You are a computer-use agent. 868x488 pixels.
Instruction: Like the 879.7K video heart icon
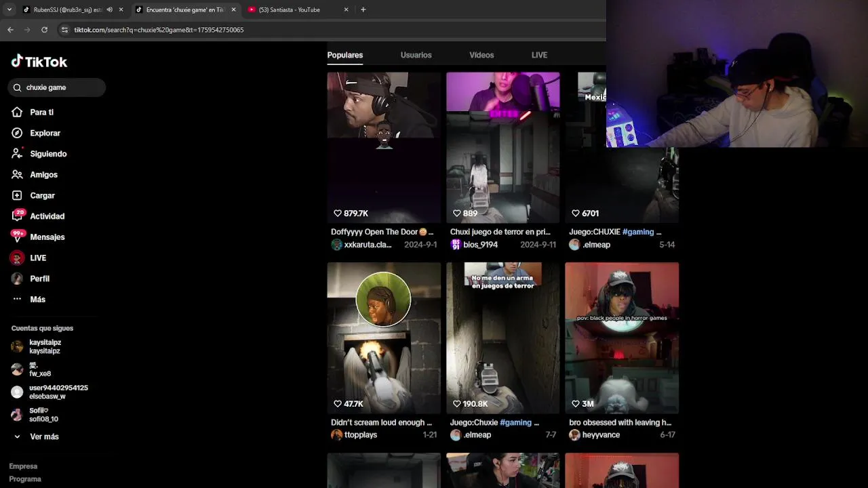click(x=338, y=213)
